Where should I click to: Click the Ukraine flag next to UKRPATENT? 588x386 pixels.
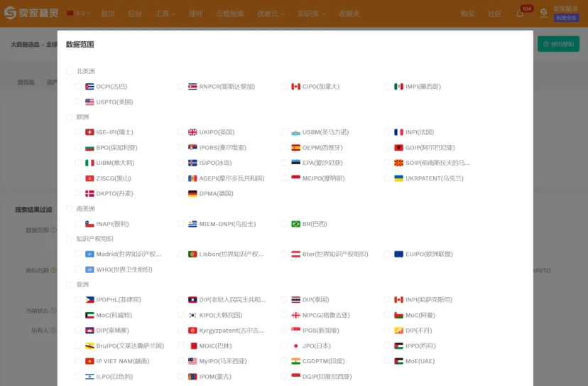point(398,178)
